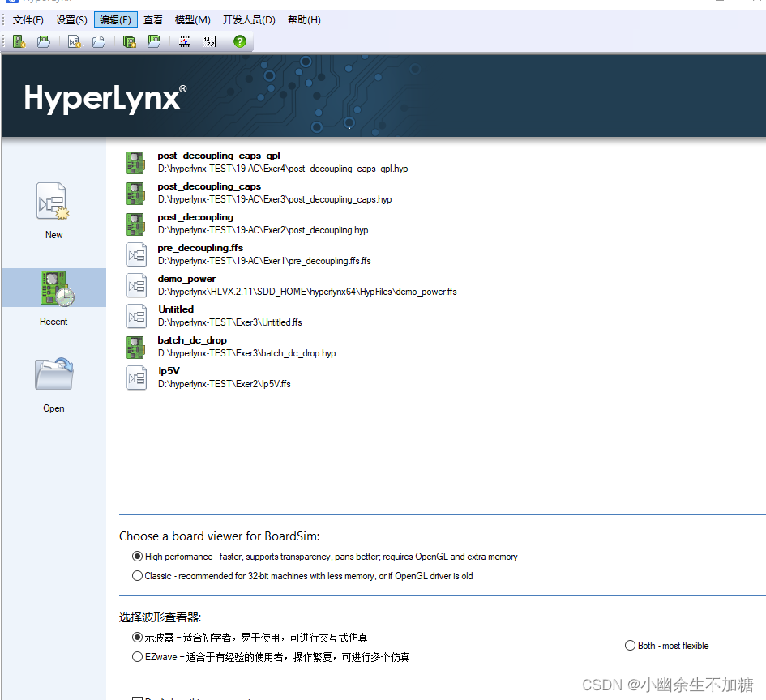Open the 文件(F) menu
The width and height of the screenshot is (766, 700).
pyautogui.click(x=28, y=20)
